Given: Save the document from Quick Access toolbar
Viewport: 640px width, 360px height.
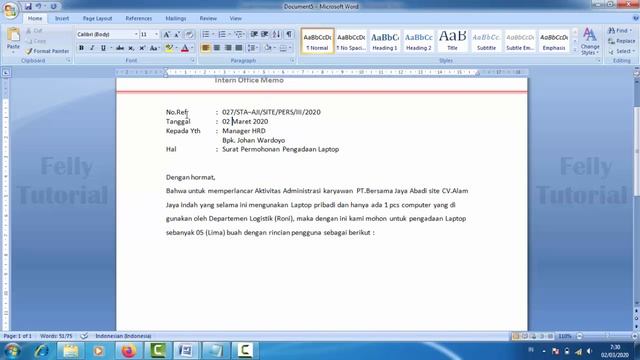Looking at the screenshot, I should [28, 7].
